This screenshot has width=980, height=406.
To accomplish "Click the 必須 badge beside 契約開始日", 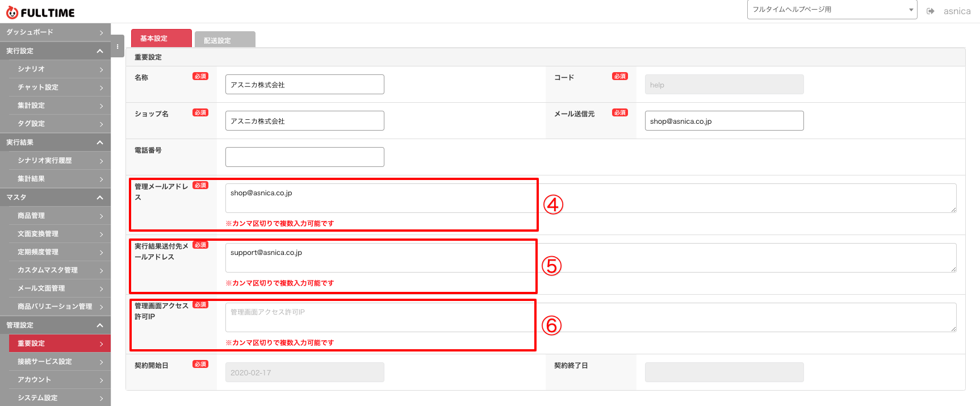I will [200, 364].
